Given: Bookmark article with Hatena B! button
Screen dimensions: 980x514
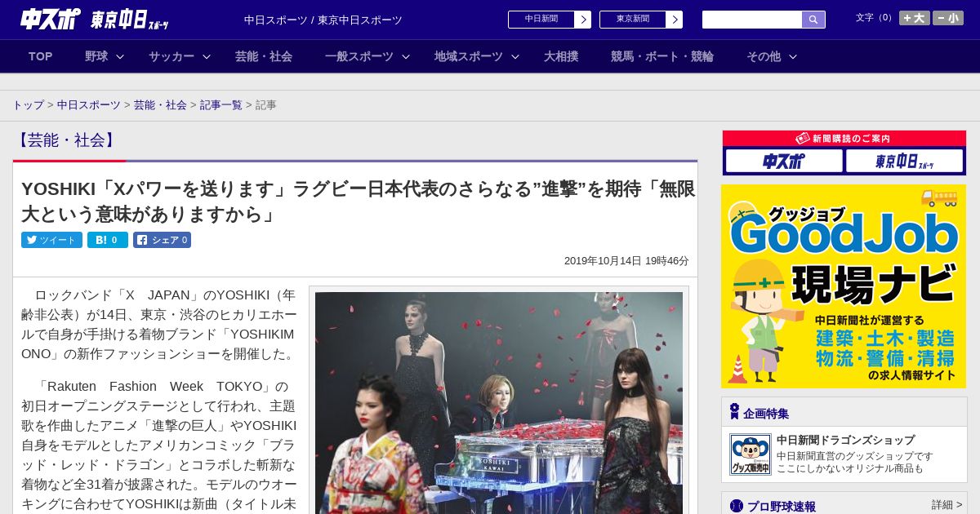Looking at the screenshot, I should point(108,240).
